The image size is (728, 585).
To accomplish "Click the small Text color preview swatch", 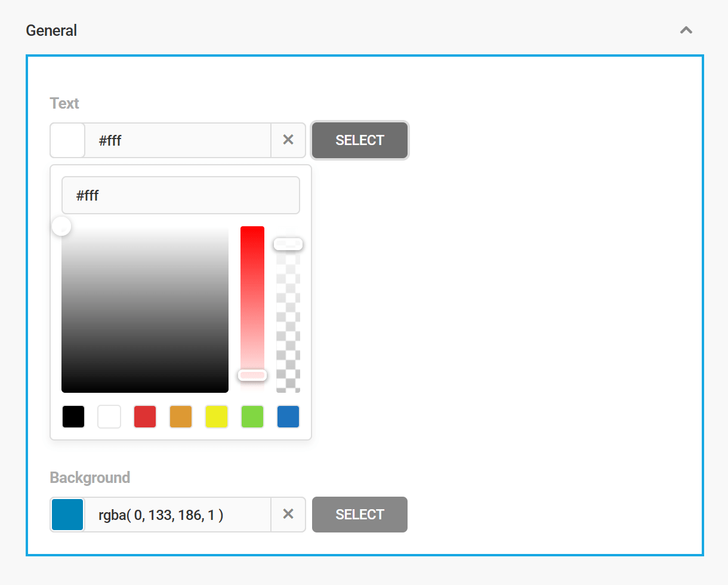I will pos(67,140).
